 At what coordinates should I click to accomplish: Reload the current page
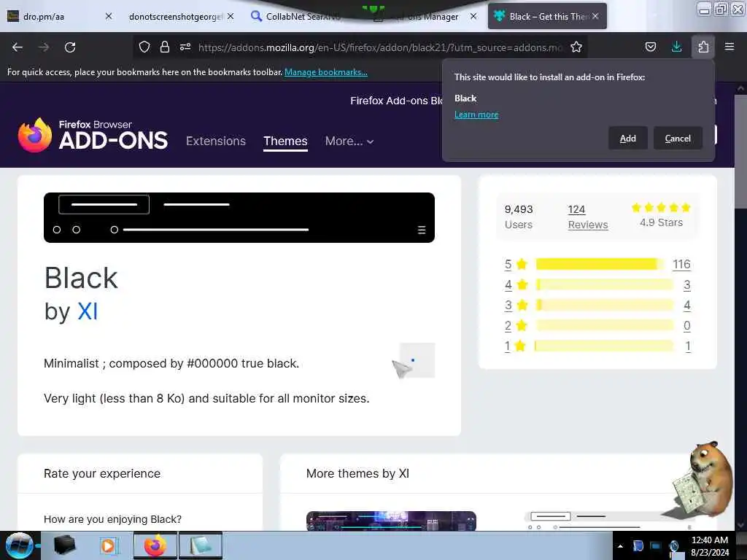pos(70,47)
